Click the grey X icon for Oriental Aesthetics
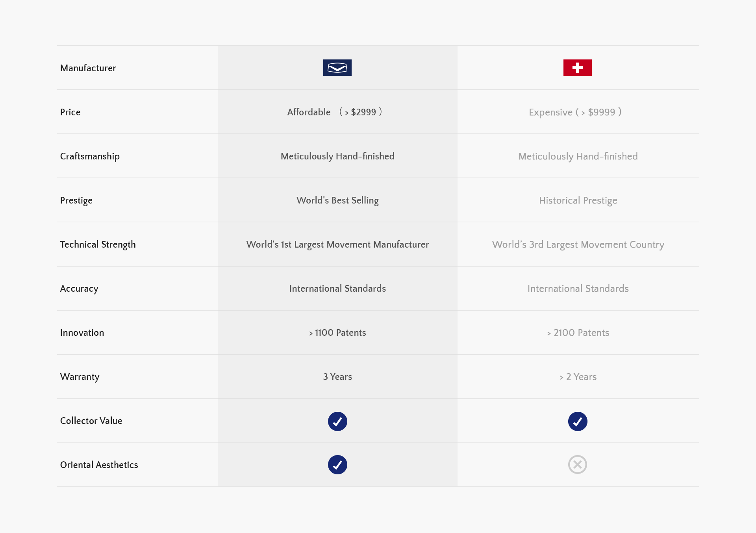756x533 pixels. click(578, 465)
